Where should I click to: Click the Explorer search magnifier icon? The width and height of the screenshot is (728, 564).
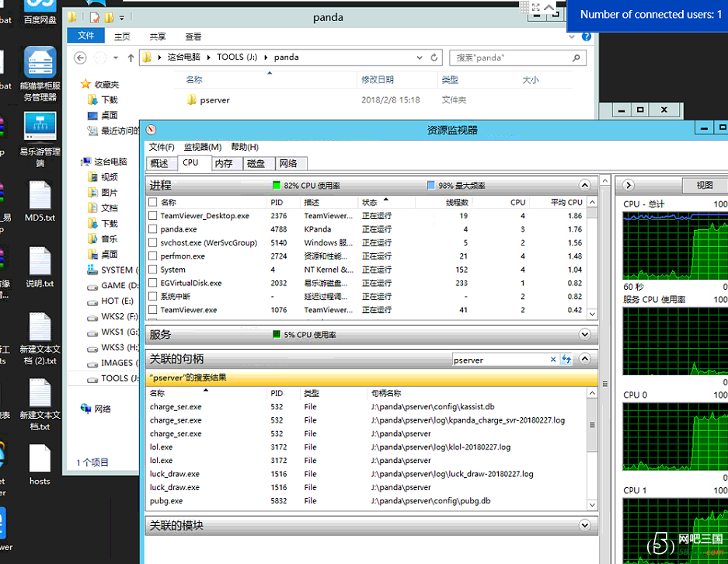[576, 57]
